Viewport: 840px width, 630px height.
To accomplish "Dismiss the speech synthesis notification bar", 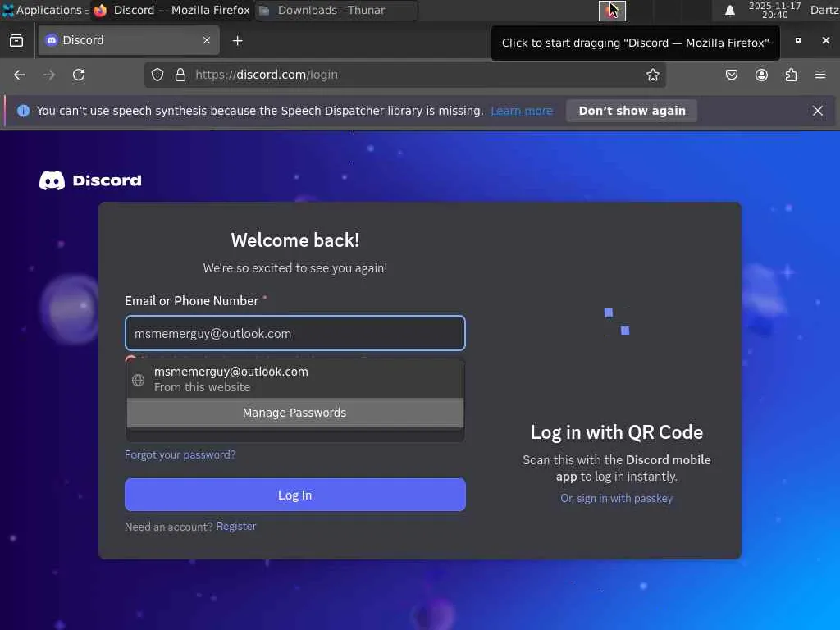I will [818, 111].
